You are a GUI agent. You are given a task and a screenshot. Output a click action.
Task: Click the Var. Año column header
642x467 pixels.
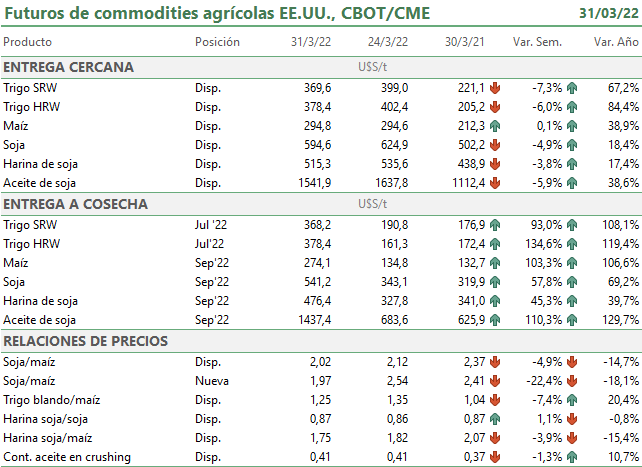(x=616, y=42)
